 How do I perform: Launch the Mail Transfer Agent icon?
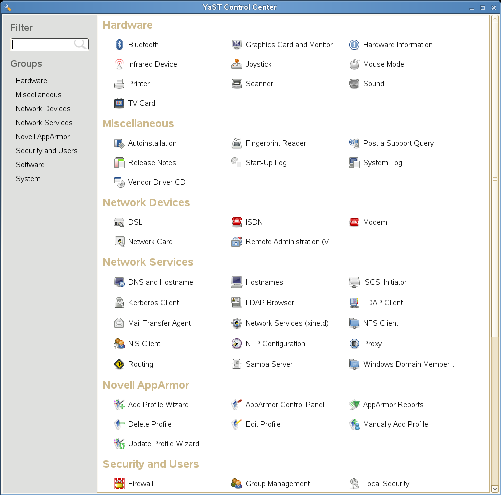119,323
